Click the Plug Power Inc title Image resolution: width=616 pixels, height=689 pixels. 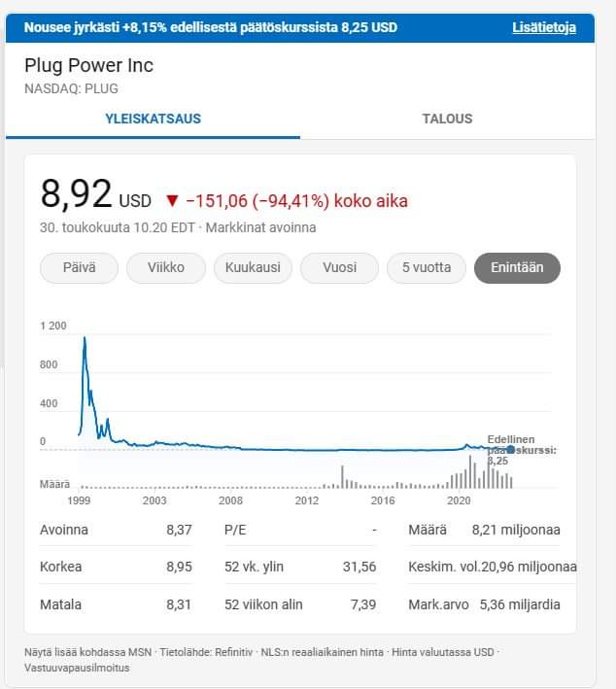click(x=88, y=66)
